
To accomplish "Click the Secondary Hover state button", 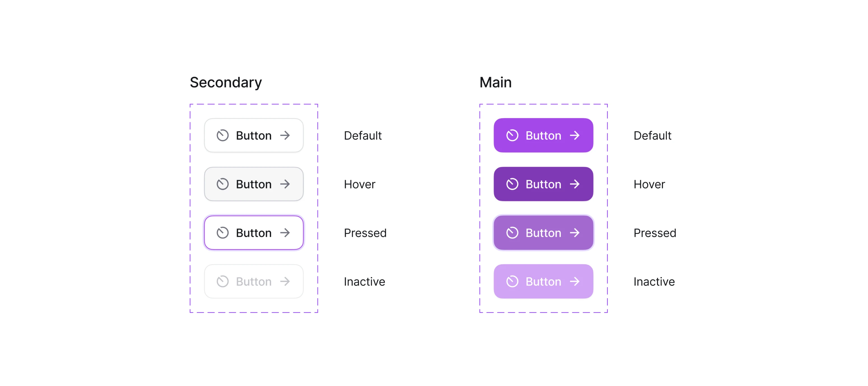I will [x=253, y=184].
